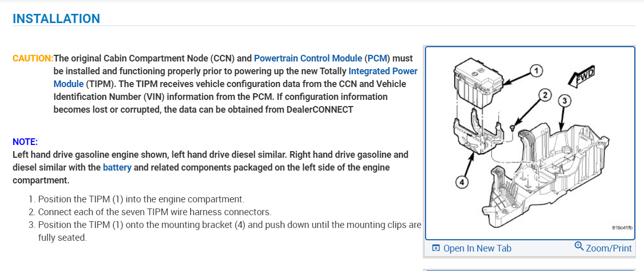This screenshot has width=644, height=271.
Task: Follow the PCM abbreviation link
Action: (378, 58)
